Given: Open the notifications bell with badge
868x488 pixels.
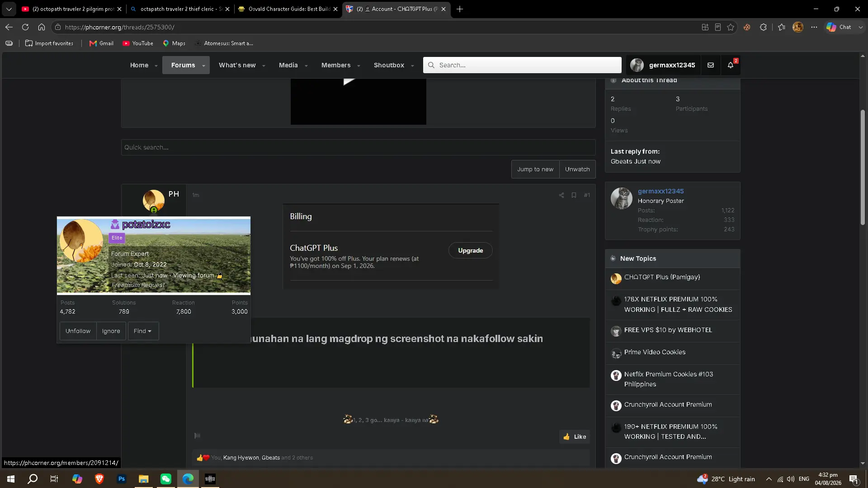Looking at the screenshot, I should pos(731,65).
